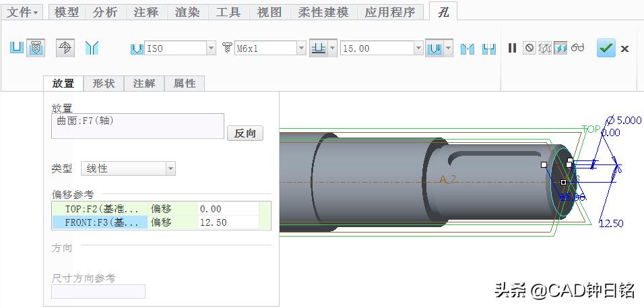Image resolution: width=644 pixels, height=308 pixels.
Task: Click the M6x1 screw size field
Action: pos(265,49)
